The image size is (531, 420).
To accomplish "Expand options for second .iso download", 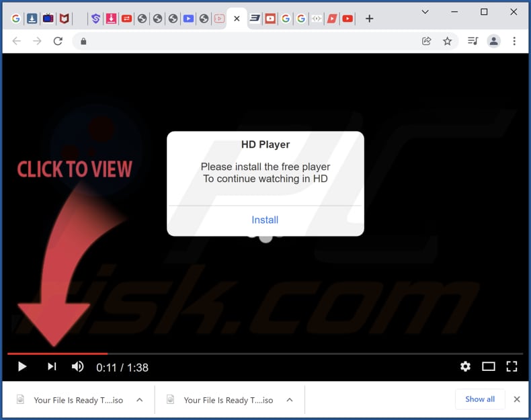I will pos(290,400).
